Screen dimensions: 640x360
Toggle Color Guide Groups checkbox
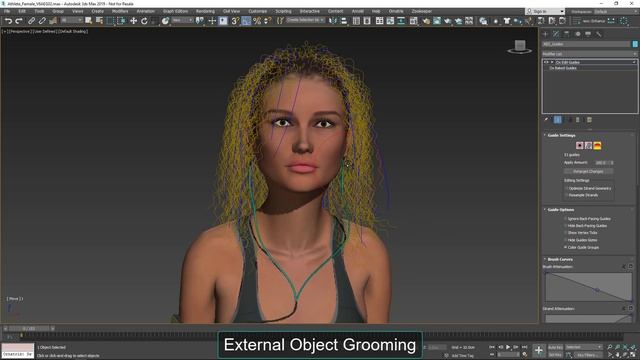566,247
